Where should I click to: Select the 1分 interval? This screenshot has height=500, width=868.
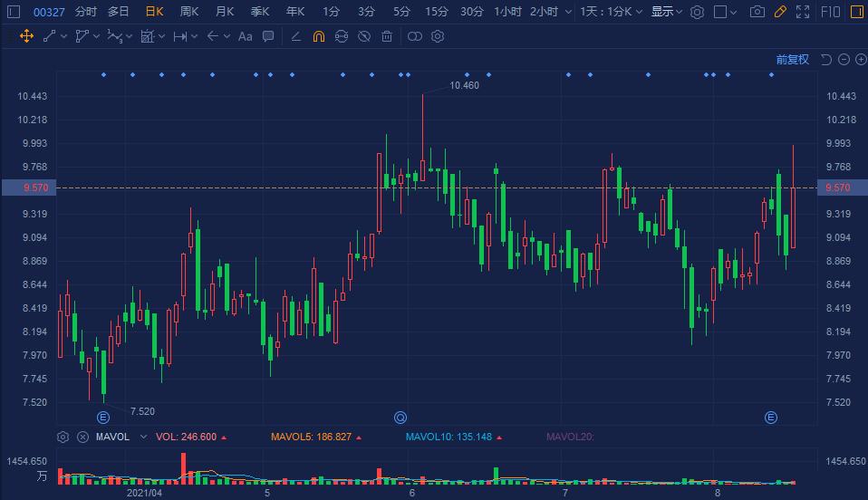click(x=331, y=12)
